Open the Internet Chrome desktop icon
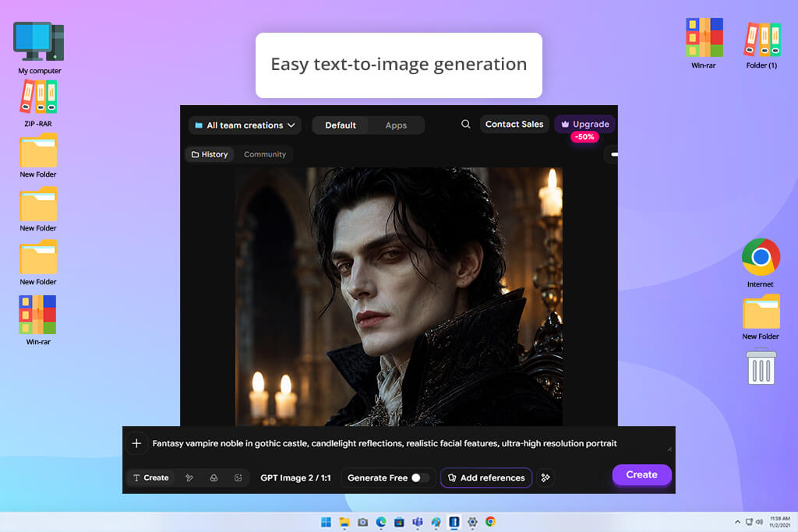The height and width of the screenshot is (532, 798). point(761,262)
